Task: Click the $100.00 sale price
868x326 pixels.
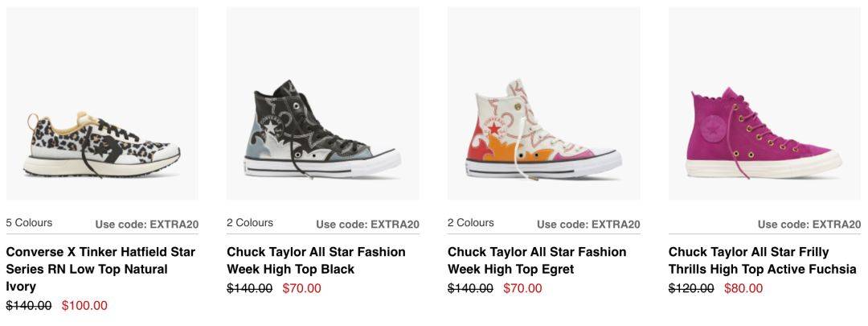Action: tap(84, 306)
